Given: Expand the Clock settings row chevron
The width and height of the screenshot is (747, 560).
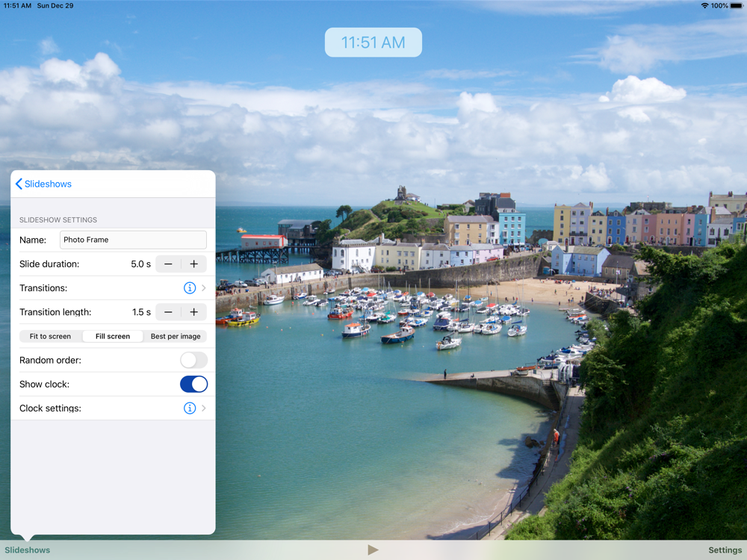Looking at the screenshot, I should pyautogui.click(x=203, y=408).
